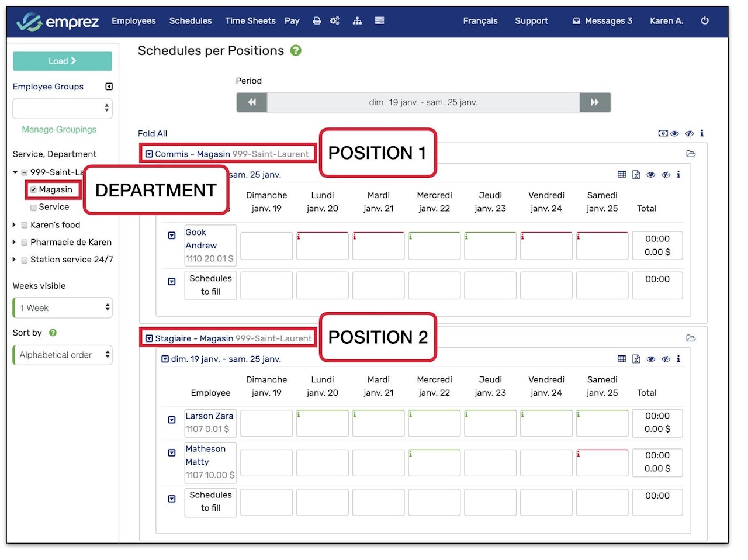Open the settings gears icon
Image resolution: width=748 pixels, height=560 pixels.
[334, 20]
